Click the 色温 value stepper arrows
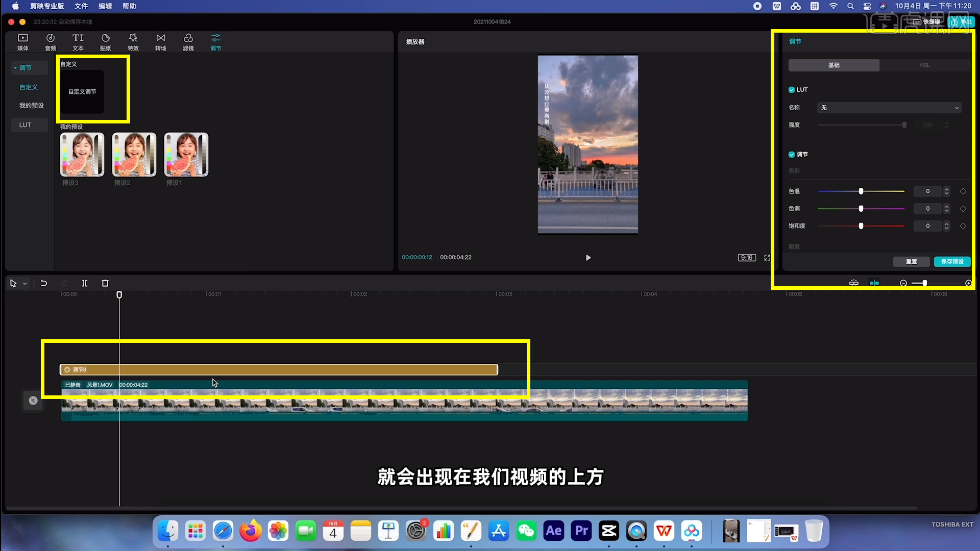Screen dimensions: 980x551 947,191
